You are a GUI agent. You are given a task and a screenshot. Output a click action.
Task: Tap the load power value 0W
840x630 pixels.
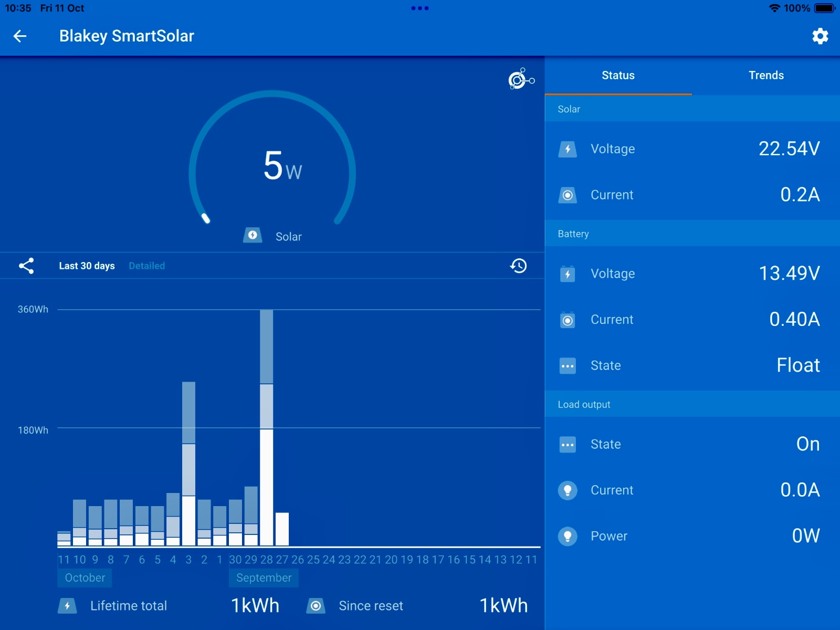pos(806,536)
